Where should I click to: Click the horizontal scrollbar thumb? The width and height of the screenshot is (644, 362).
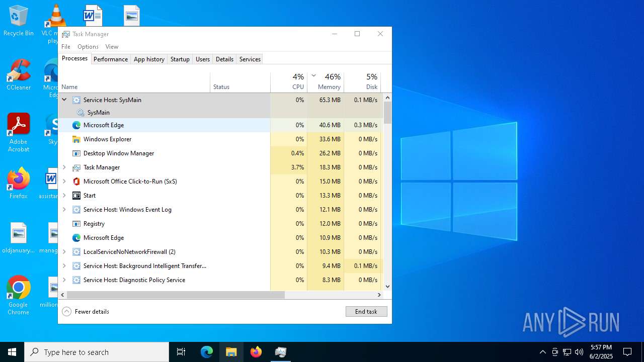176,295
